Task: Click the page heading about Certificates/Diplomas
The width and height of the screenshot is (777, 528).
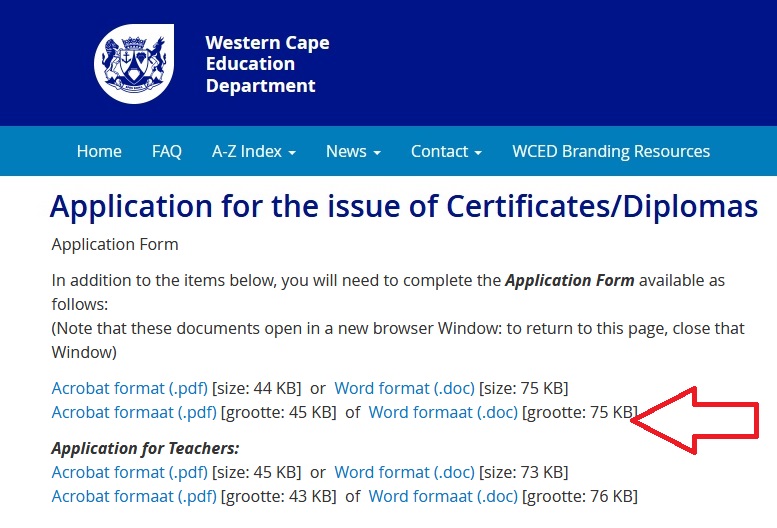Action: pos(403,207)
